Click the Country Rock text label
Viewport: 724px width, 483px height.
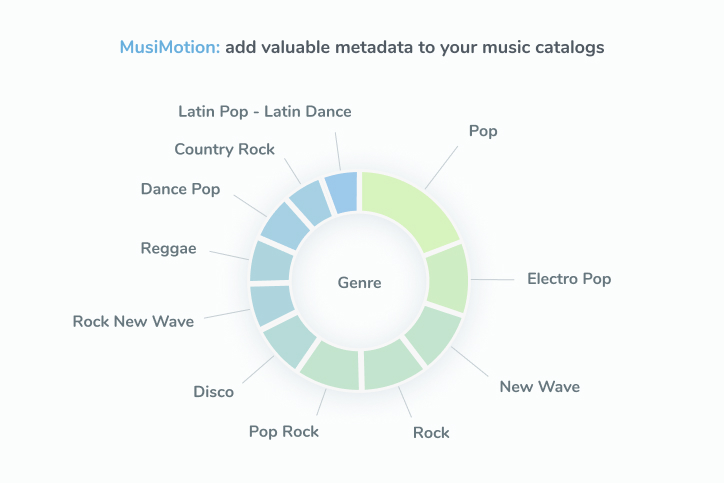224,149
